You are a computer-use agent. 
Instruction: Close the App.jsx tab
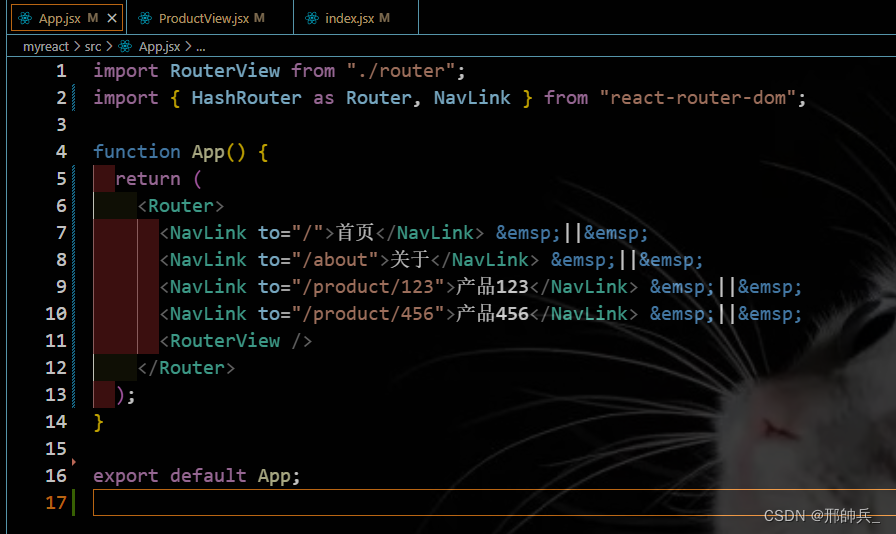[112, 18]
